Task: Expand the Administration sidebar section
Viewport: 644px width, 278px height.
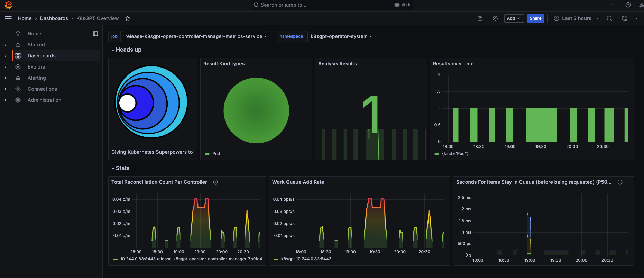Action: click(x=6, y=100)
